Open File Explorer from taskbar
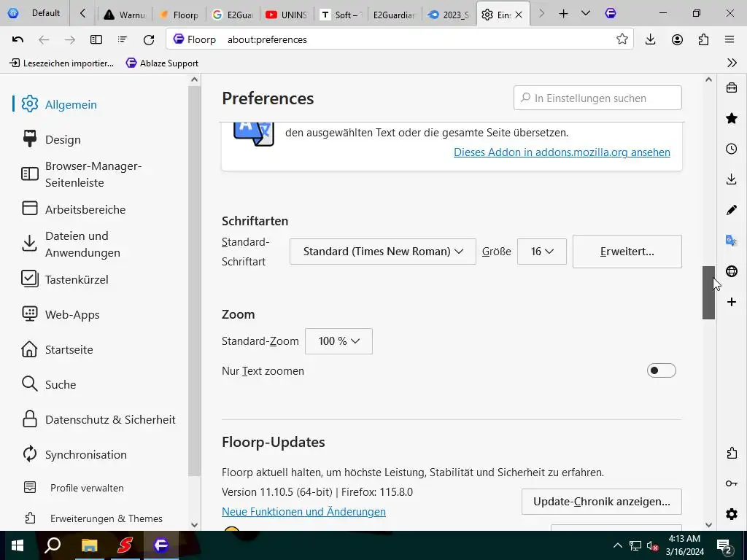This screenshot has width=747, height=560. (x=89, y=545)
